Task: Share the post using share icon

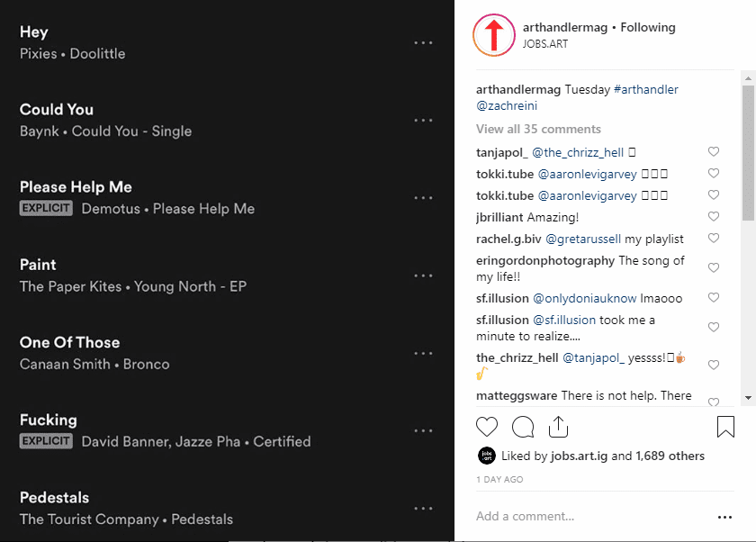Action: [x=558, y=427]
